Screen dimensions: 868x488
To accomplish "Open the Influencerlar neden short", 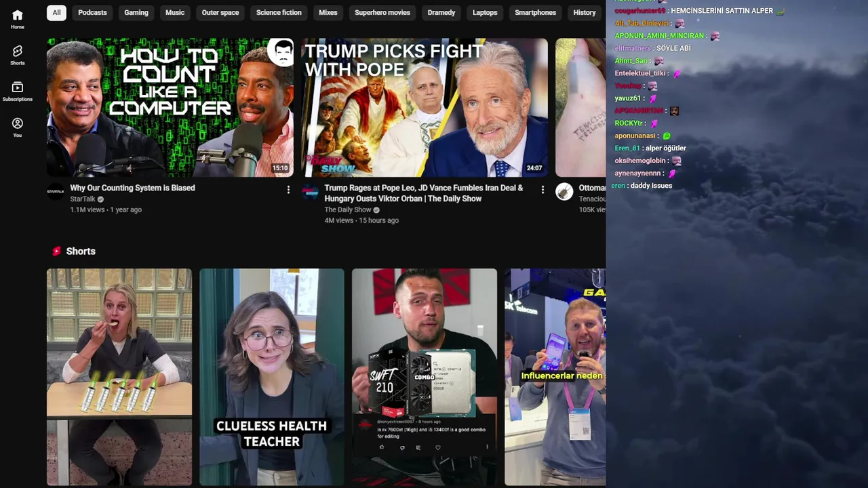I will click(555, 377).
